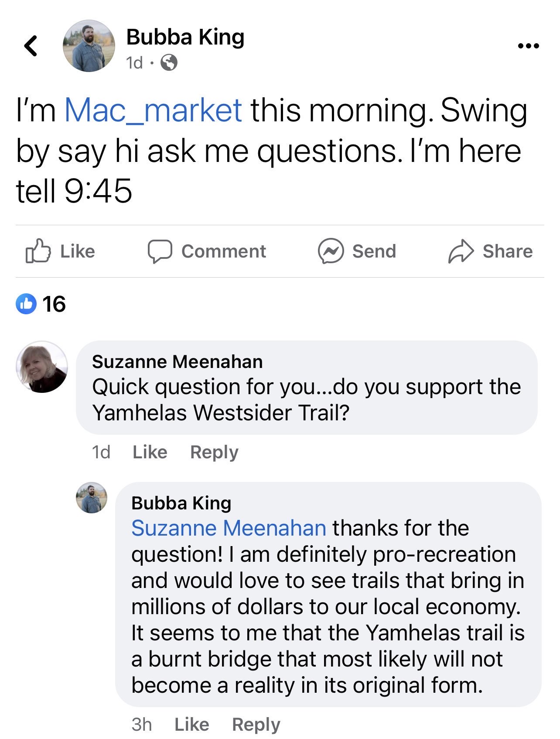Tap the Messenger Send icon

[x=331, y=251]
